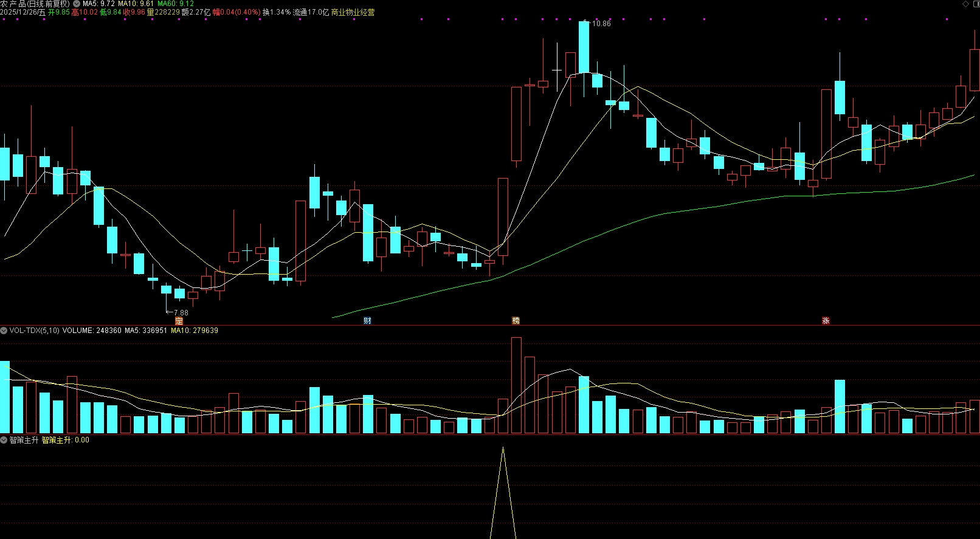
Task: Open the orange 定 info marker
Action: click(179, 321)
